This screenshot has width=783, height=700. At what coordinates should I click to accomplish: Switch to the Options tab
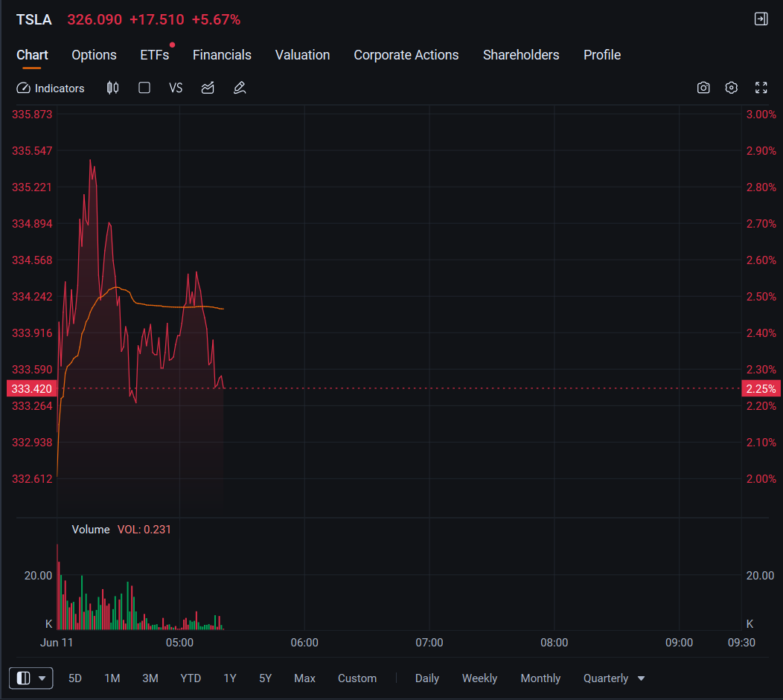94,55
